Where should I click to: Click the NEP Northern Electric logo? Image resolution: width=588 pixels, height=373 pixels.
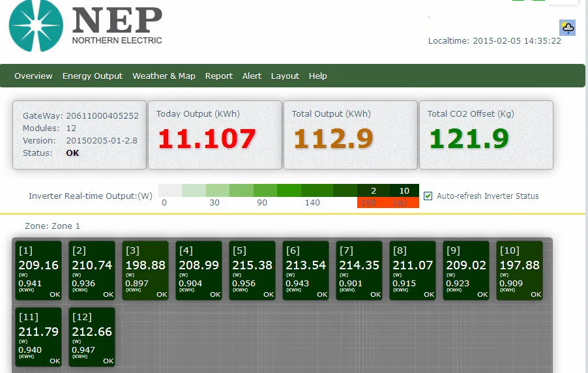pos(85,25)
